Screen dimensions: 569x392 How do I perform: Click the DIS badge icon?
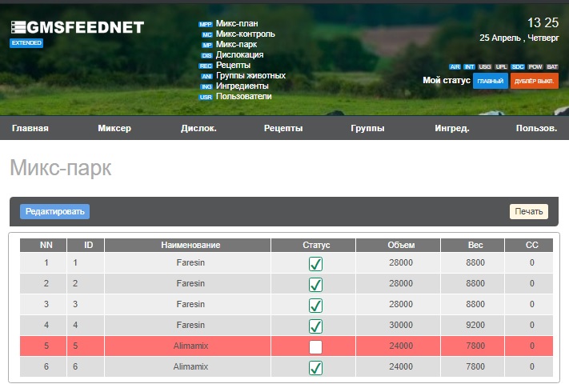[x=206, y=55]
